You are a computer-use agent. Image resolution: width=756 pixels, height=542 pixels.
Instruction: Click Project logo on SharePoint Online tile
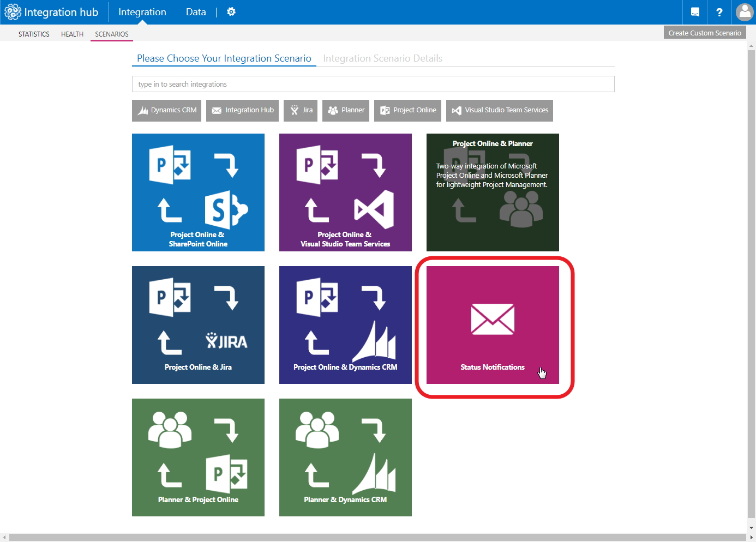click(170, 165)
